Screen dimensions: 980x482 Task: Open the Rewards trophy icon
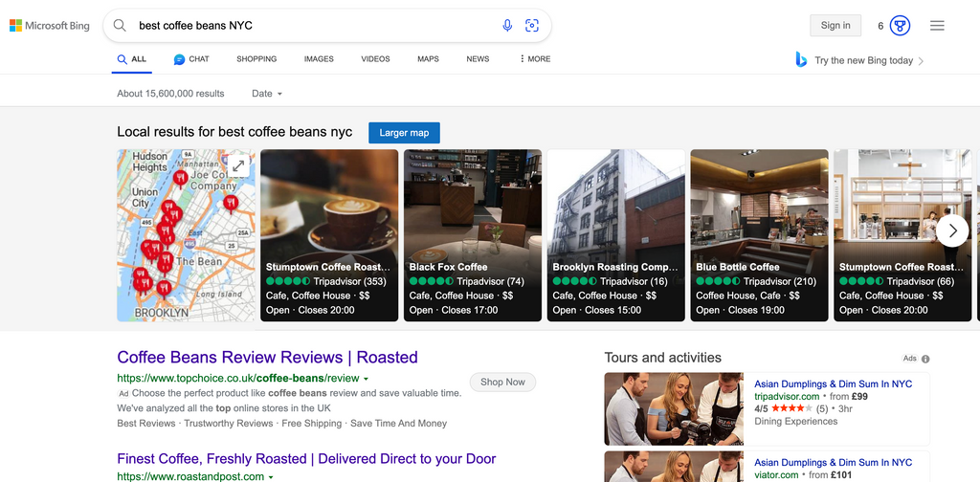coord(900,26)
